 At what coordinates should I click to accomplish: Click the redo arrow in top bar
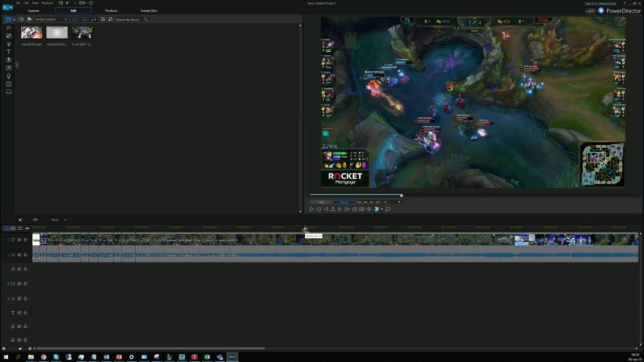point(74,3)
